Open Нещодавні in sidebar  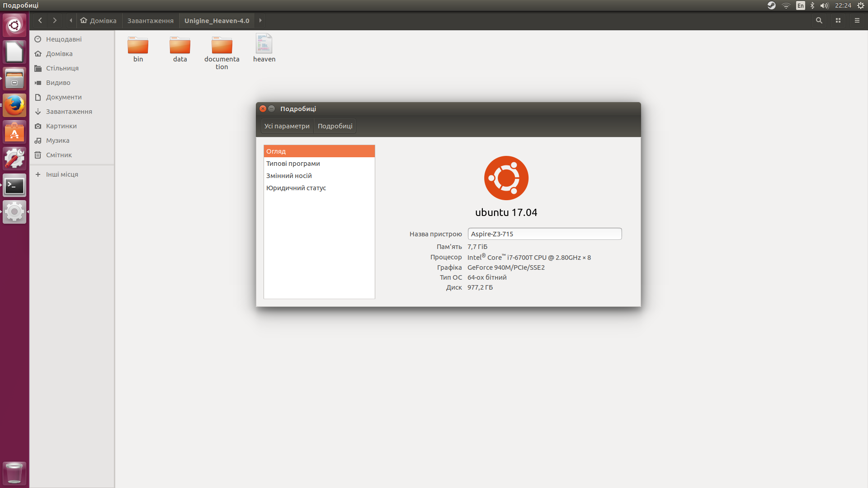(x=72, y=39)
